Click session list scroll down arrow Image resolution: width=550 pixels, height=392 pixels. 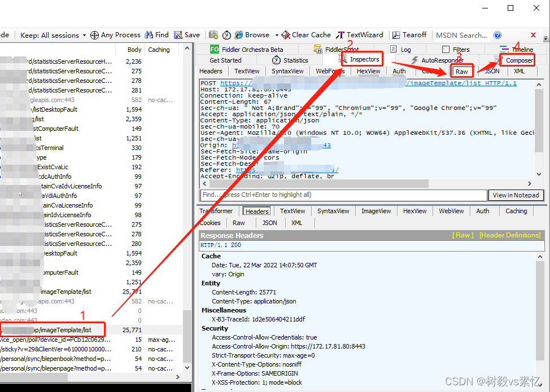[x=187, y=368]
